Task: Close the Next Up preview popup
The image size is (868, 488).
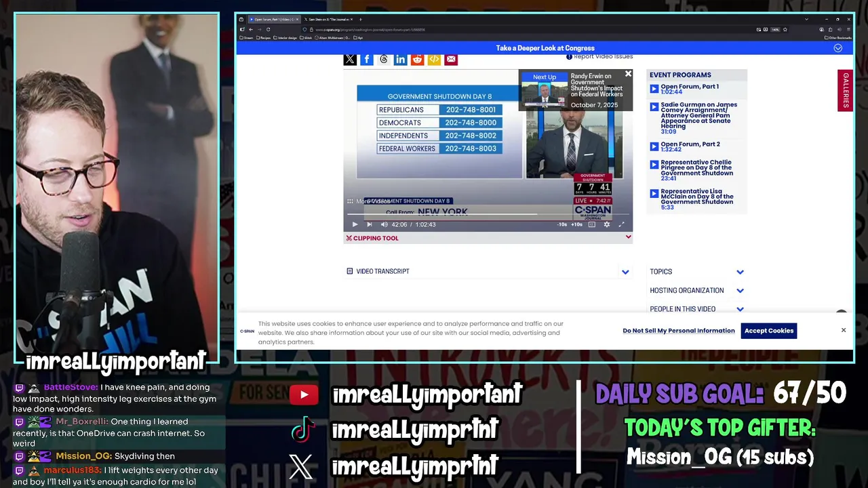Action: click(628, 74)
